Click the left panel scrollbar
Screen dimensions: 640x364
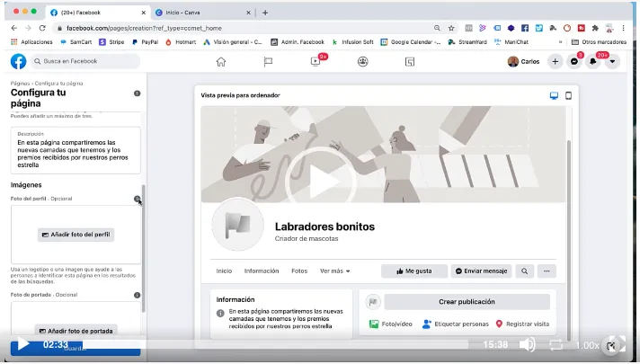[x=143, y=248]
